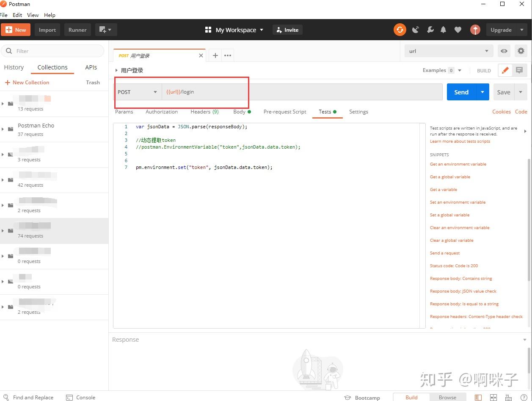Click the heart icon in header
The height and width of the screenshot is (401, 532).
point(458,30)
